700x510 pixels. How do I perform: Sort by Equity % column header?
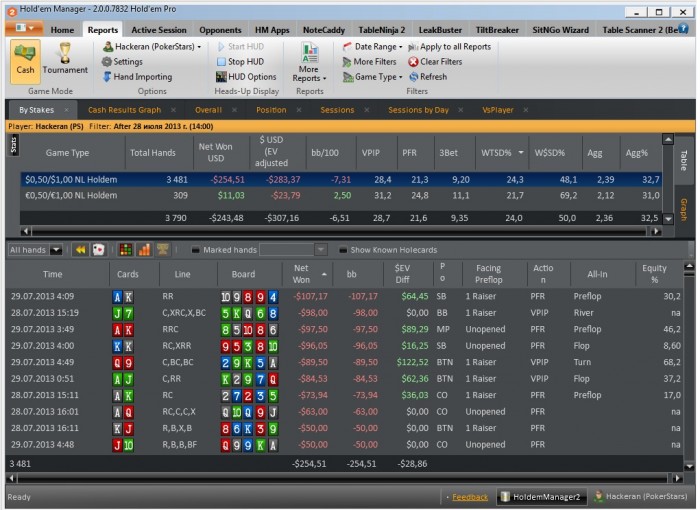tap(654, 274)
